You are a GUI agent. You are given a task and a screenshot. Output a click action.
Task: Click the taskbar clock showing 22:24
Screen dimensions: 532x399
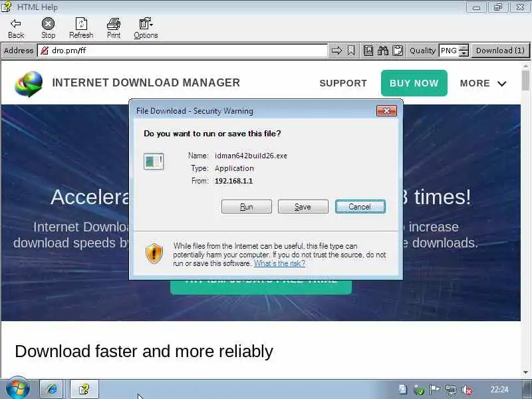[x=499, y=390]
